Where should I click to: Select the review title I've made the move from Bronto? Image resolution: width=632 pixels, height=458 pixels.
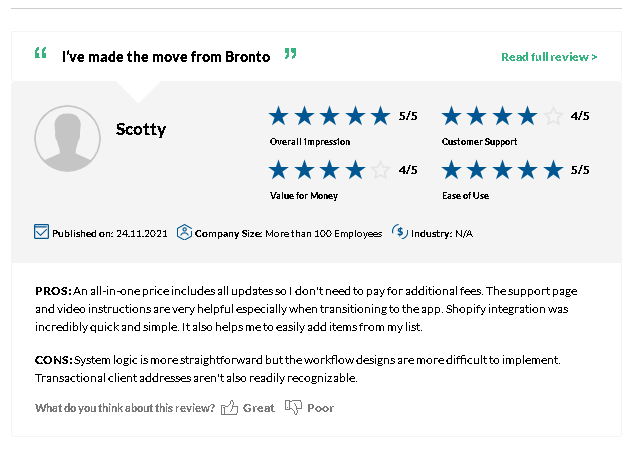coord(166,57)
